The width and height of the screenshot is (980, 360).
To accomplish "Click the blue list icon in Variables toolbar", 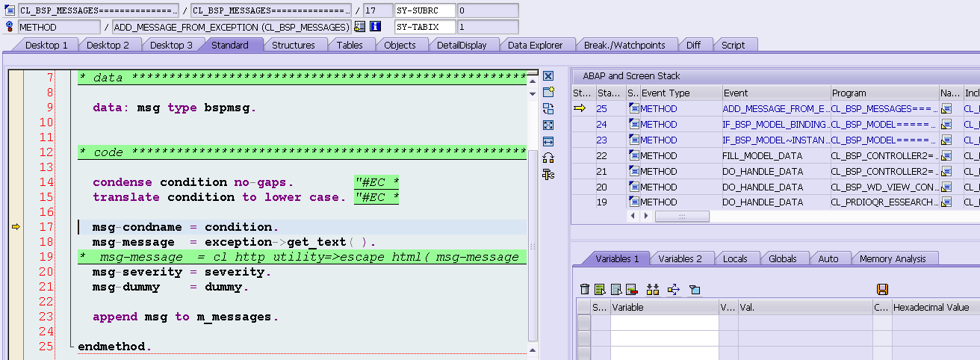I will pos(615,289).
